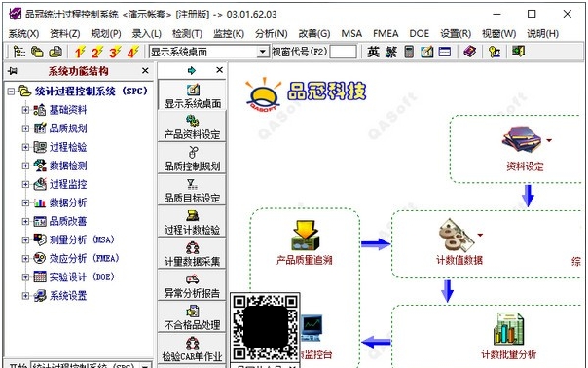Click the blue window layout toolbar icon
Viewport: 588px width, 368px height.
point(445,52)
